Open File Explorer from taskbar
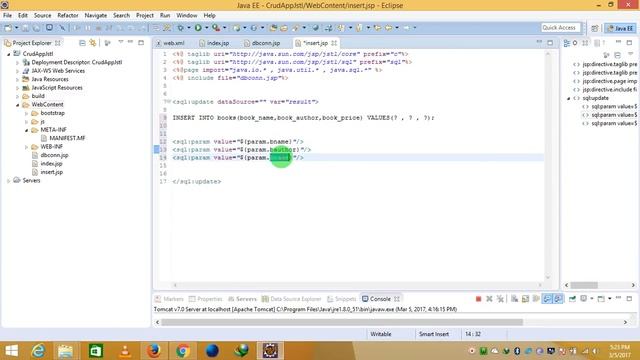 coord(65,351)
